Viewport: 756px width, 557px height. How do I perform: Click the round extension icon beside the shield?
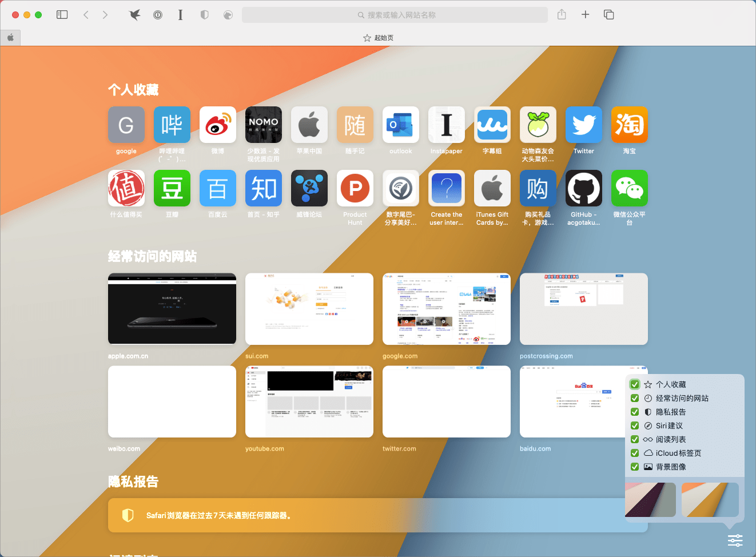click(228, 15)
